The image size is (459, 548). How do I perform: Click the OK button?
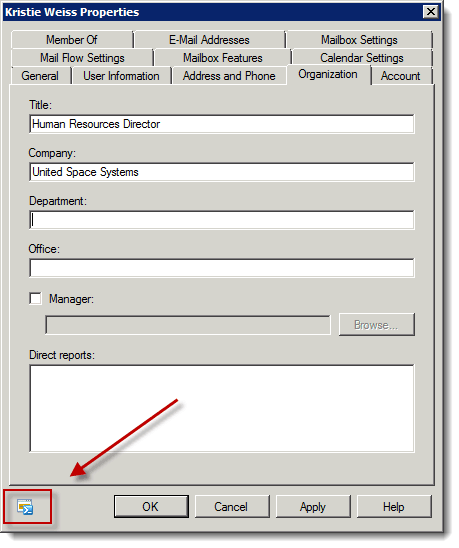tap(151, 506)
